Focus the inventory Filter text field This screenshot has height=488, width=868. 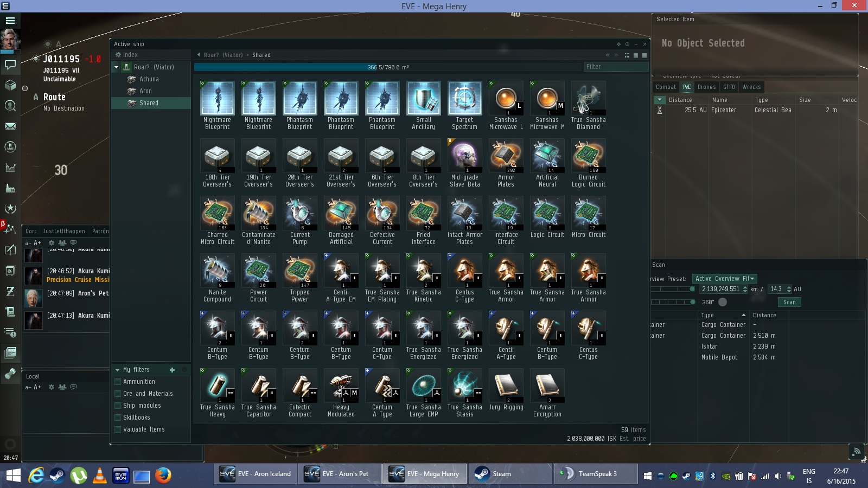tap(616, 67)
